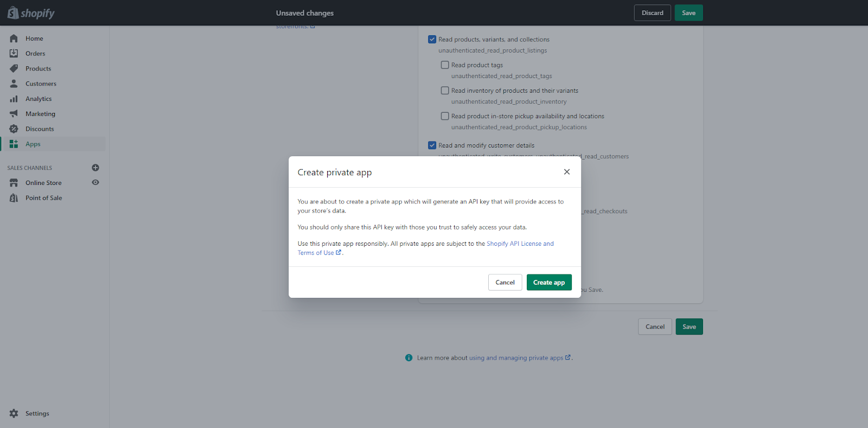868x428 pixels.
Task: Enable Read product in-store pickup availability checkbox
Action: tap(445, 116)
